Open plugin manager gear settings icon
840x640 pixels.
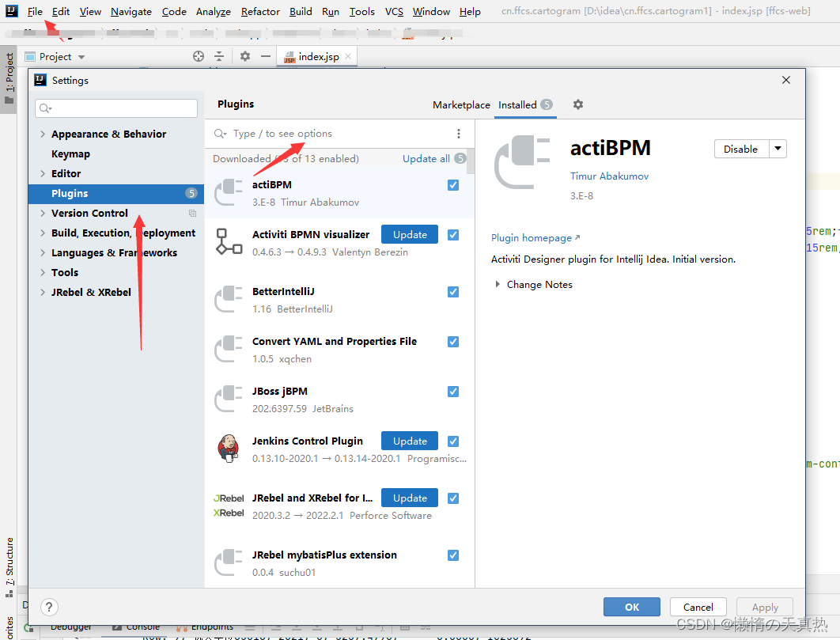point(577,104)
